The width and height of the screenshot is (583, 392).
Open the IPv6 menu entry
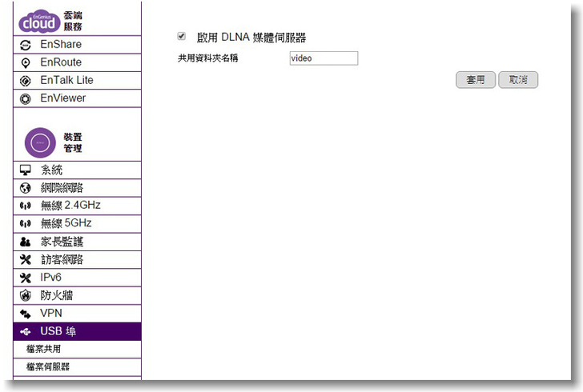click(78, 278)
